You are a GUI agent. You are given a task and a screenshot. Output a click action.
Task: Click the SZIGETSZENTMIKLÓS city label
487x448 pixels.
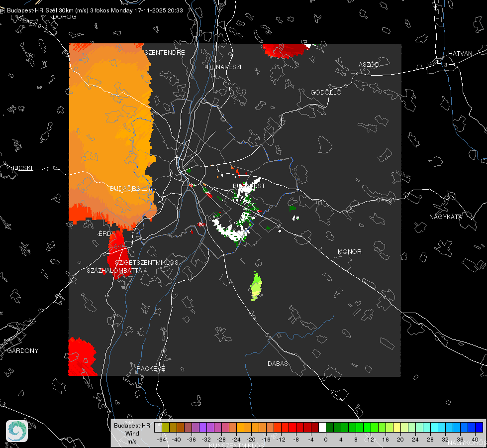coord(147,263)
